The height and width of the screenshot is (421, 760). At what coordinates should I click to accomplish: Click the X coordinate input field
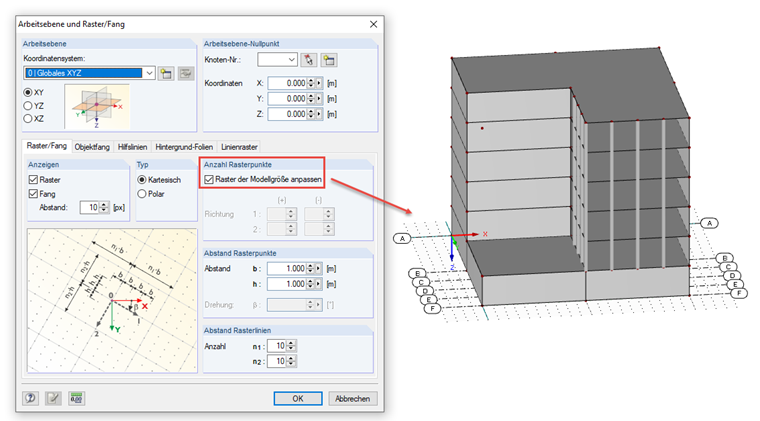[287, 83]
